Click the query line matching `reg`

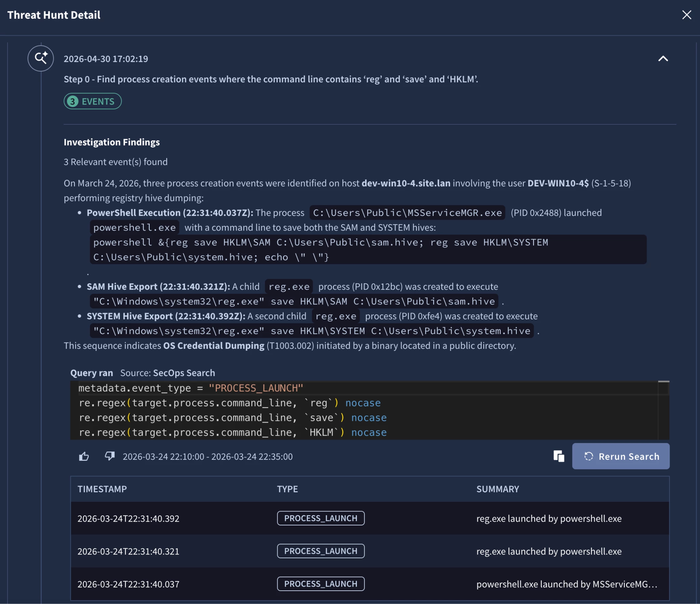tap(230, 403)
